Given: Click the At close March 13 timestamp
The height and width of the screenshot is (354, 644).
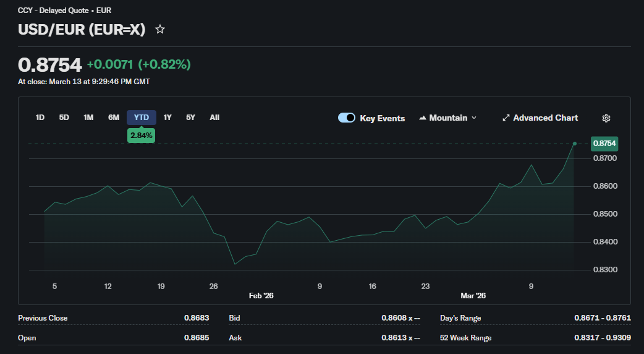Looking at the screenshot, I should pos(84,82).
